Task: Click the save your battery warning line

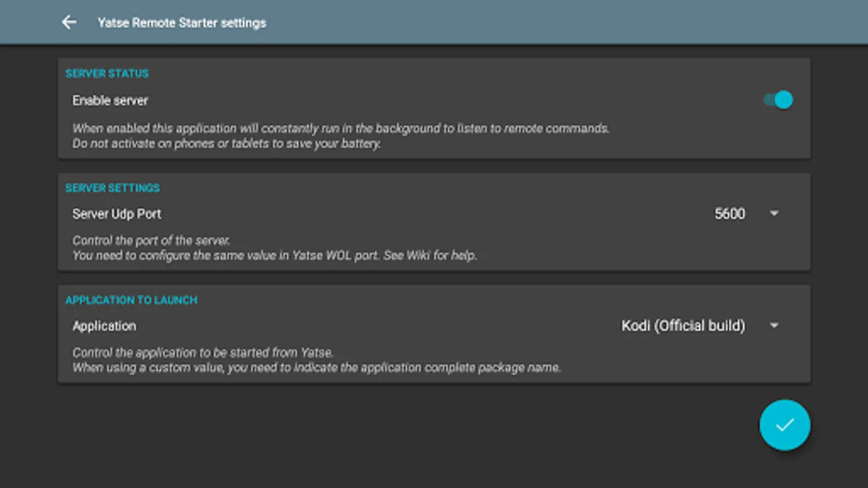Action: pos(227,144)
